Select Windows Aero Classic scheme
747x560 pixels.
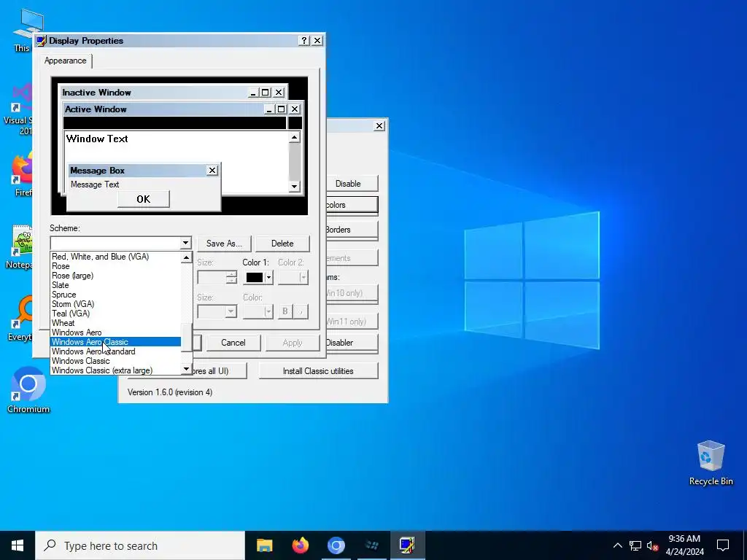115,342
